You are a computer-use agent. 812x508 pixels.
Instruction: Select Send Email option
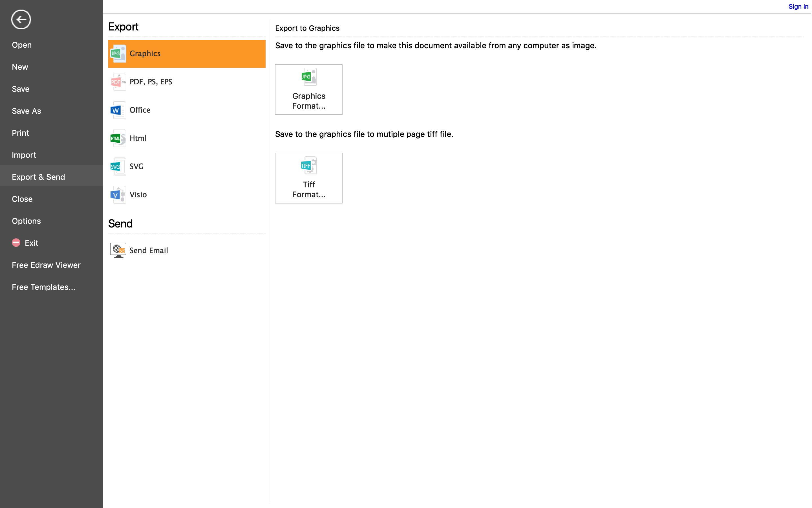coord(187,250)
